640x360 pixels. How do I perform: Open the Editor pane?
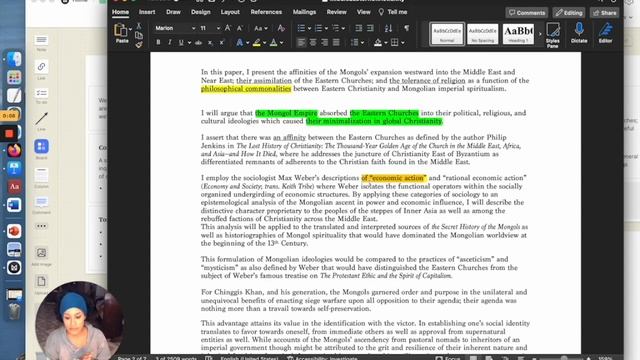tap(605, 33)
